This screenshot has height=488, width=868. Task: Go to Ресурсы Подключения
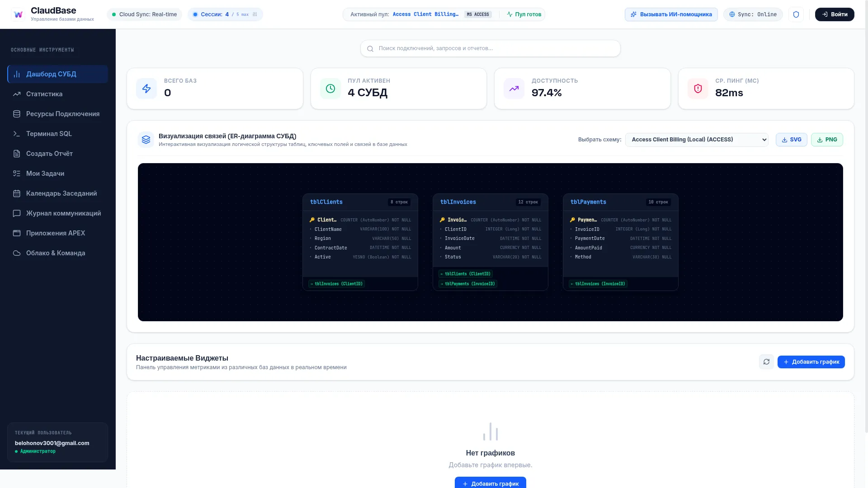pyautogui.click(x=57, y=114)
